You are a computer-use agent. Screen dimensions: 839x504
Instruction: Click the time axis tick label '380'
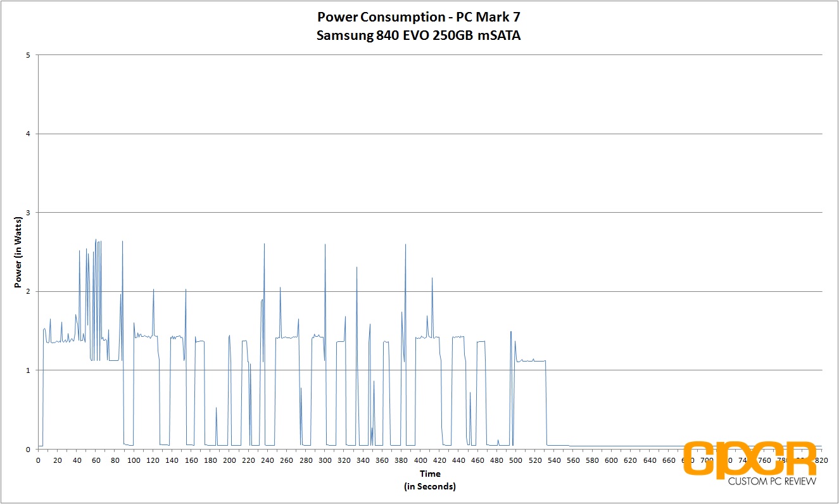point(401,460)
